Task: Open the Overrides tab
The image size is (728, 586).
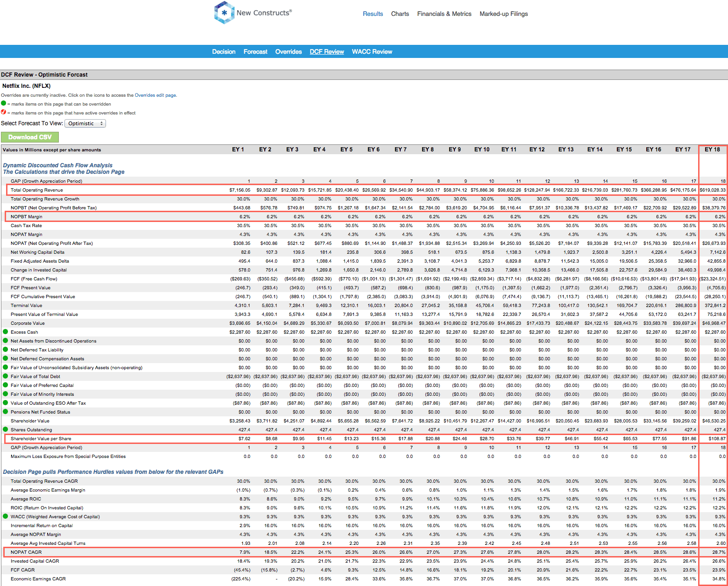Action: tap(289, 52)
